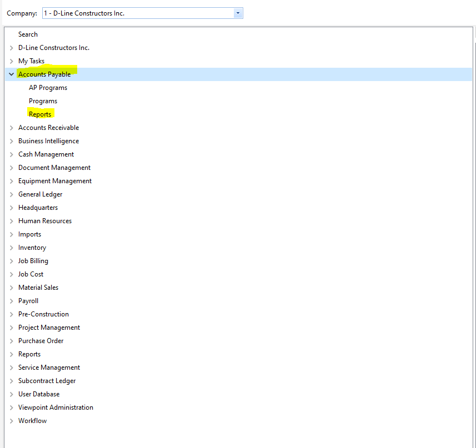Select the Service Management label
Viewport: 476px width, 448px height.
click(x=49, y=368)
